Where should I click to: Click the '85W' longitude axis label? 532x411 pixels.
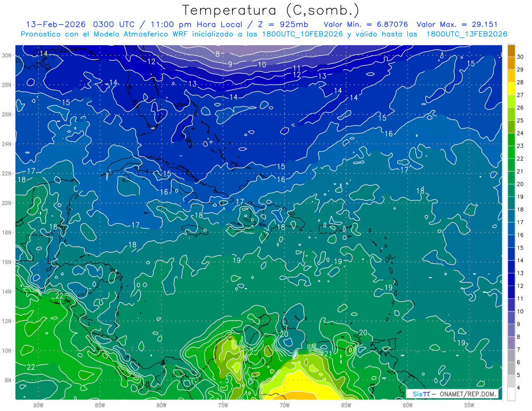(x=100, y=406)
